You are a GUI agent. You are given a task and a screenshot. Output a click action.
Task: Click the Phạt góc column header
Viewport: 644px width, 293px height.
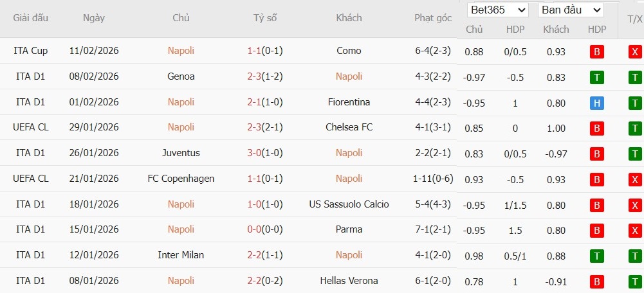432,18
